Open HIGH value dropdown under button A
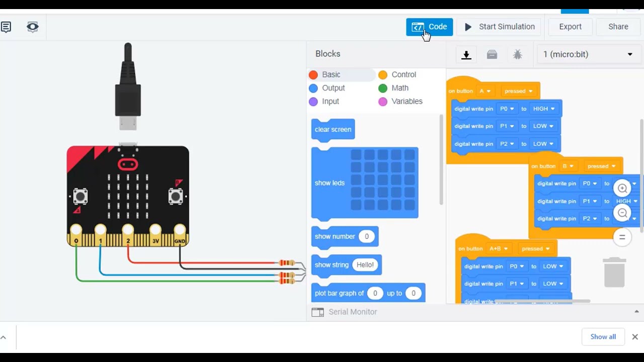This screenshot has width=644, height=362. (543, 109)
